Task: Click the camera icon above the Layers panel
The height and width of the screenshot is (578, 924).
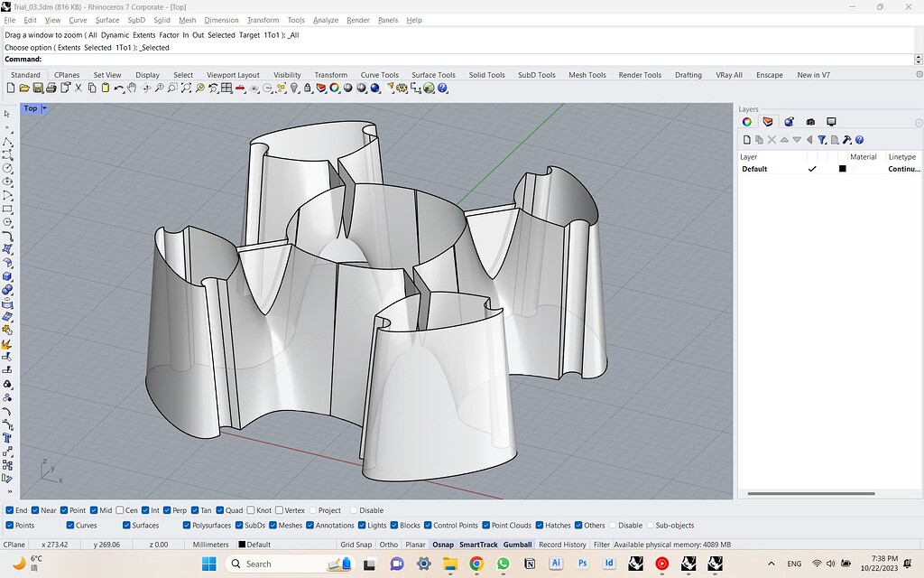Action: 811,121
